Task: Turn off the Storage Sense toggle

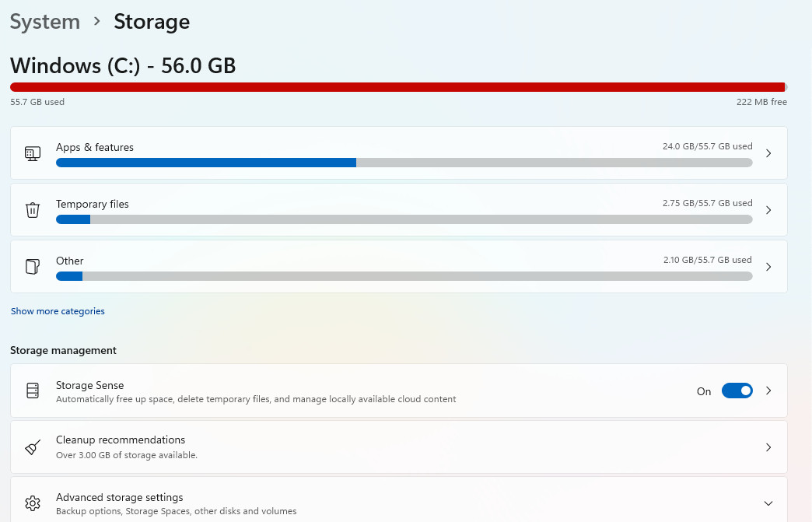Action: tap(737, 391)
